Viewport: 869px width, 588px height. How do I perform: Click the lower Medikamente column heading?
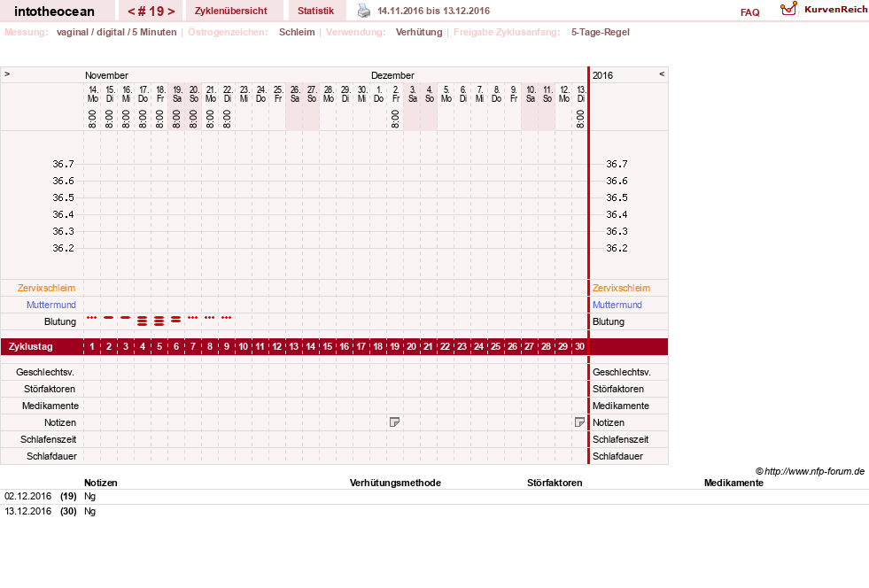tap(733, 483)
